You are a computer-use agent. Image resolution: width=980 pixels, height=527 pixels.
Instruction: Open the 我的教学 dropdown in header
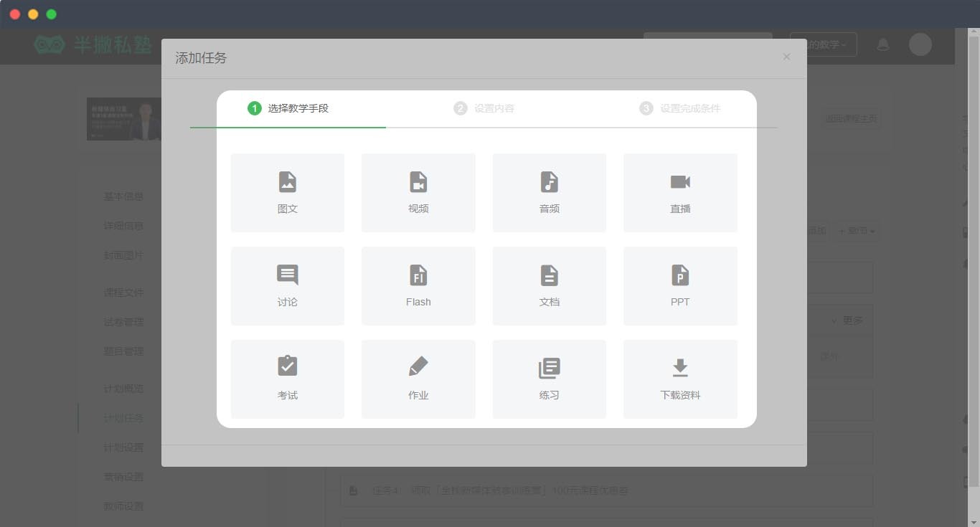click(x=823, y=44)
